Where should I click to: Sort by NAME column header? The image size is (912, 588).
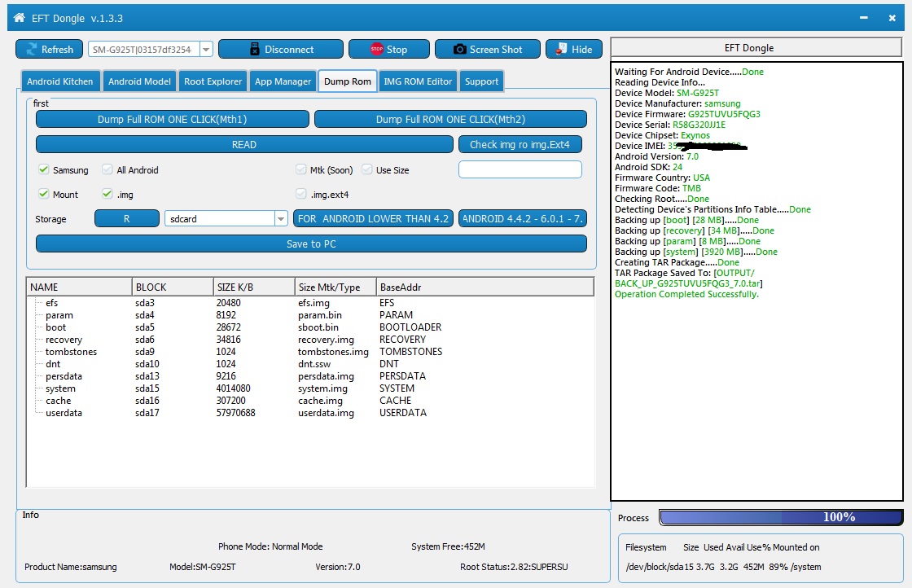79,287
